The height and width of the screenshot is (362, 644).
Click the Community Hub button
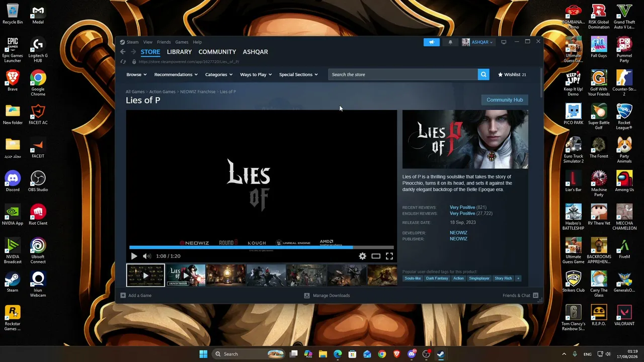[x=505, y=100]
